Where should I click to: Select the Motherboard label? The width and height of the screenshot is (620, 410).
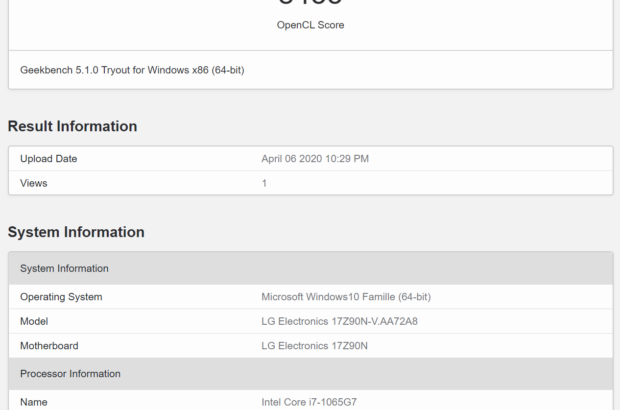tap(49, 346)
